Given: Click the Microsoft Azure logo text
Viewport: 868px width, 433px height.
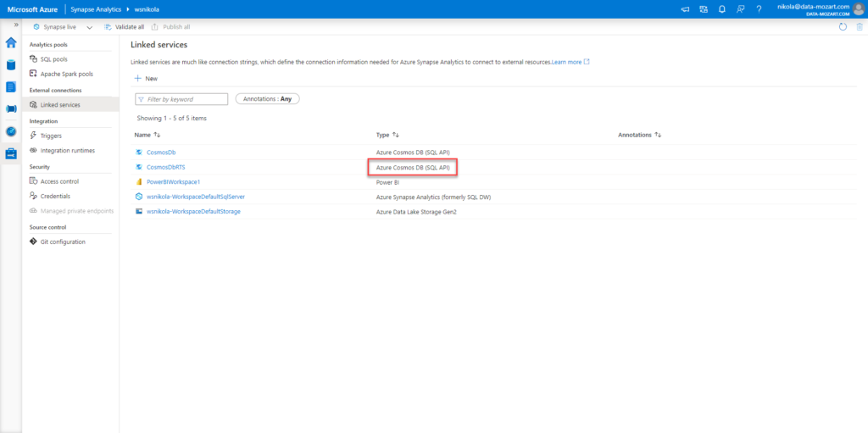Looking at the screenshot, I should [33, 9].
